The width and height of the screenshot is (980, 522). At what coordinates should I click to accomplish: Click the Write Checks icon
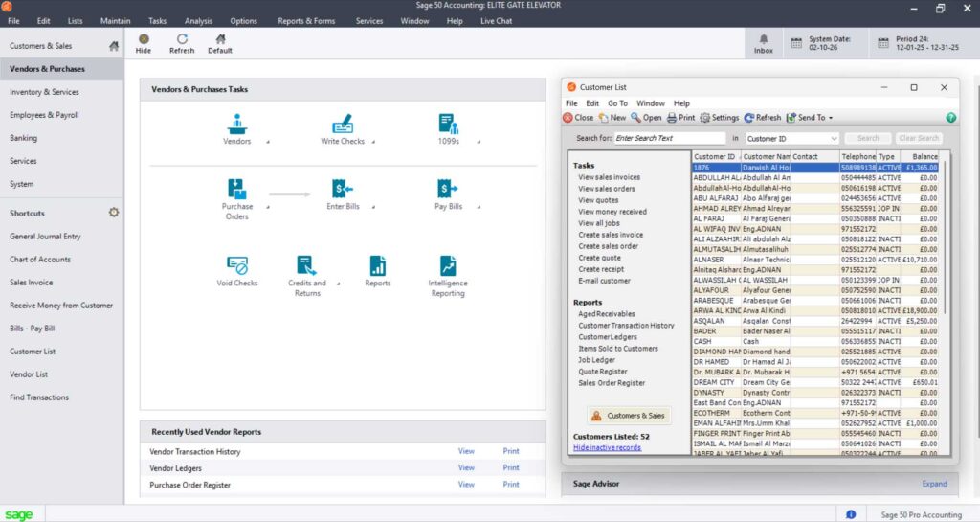(343, 125)
